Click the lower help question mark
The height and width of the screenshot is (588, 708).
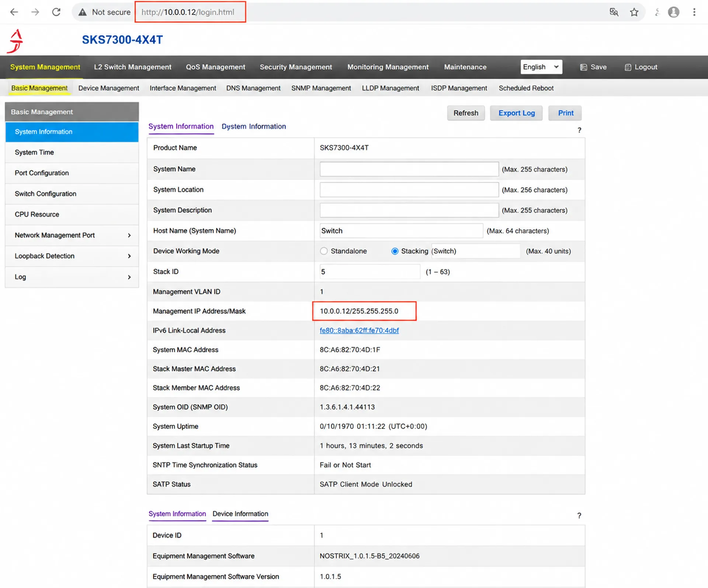[x=579, y=515]
